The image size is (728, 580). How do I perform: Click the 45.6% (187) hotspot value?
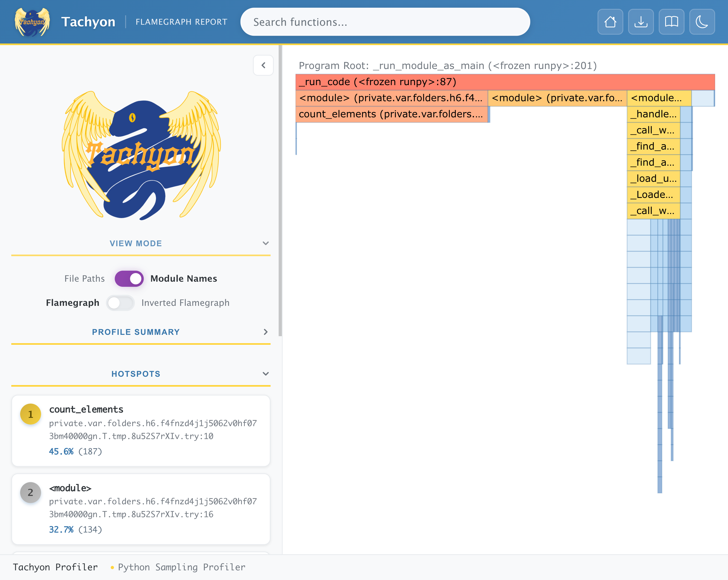(x=75, y=452)
